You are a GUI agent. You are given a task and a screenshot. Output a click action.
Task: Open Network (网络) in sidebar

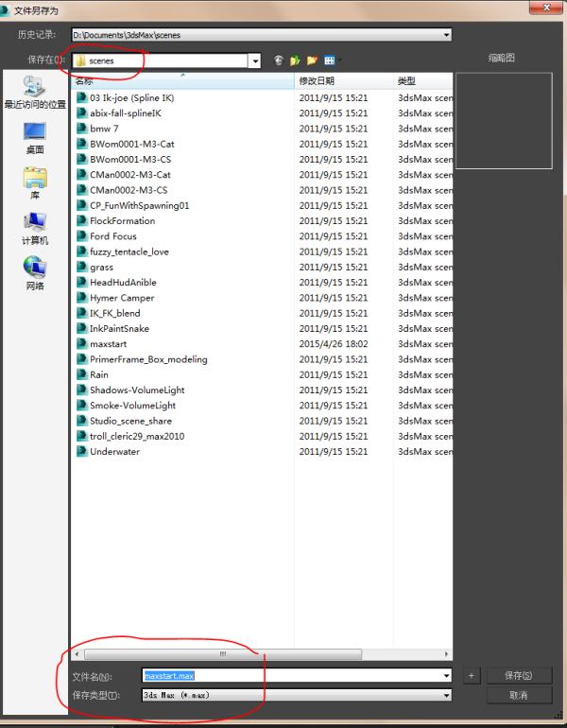[35, 273]
